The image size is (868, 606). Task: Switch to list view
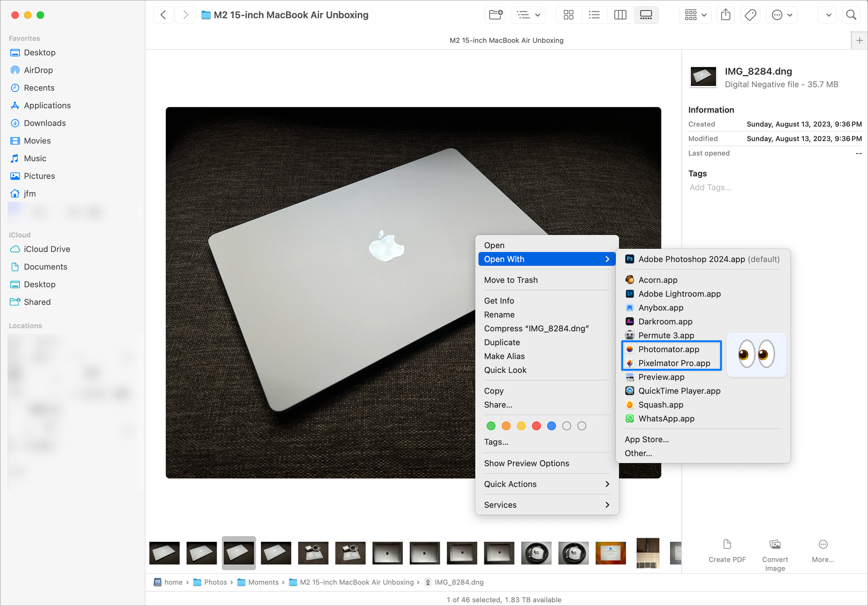(x=594, y=15)
